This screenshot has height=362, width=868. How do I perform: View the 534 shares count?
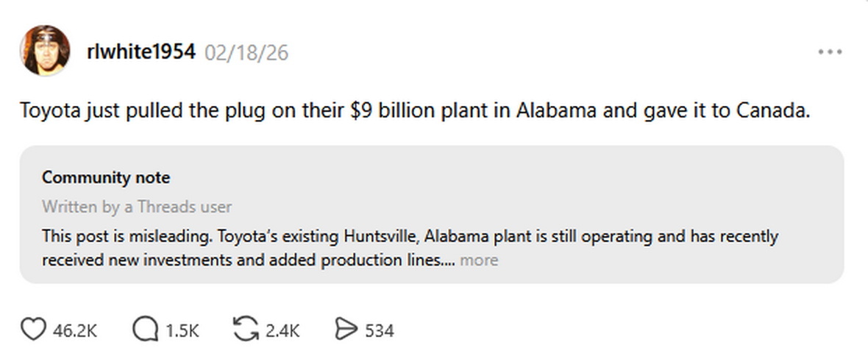(380, 331)
